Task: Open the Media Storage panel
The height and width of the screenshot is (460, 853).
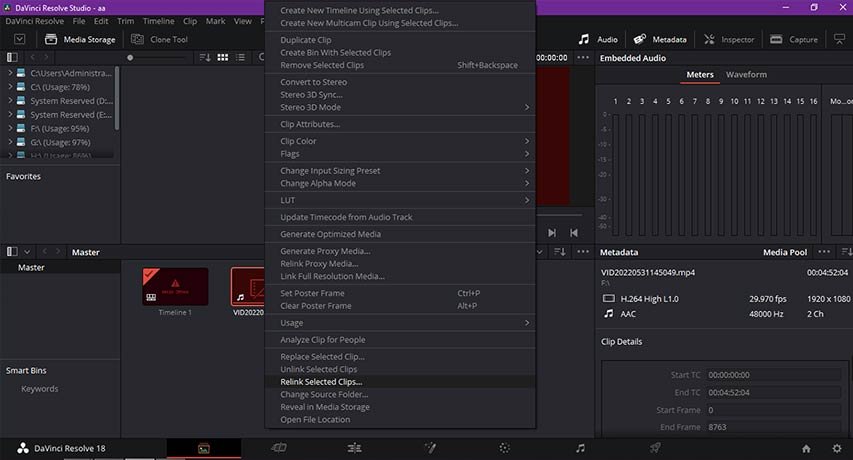Action: point(81,39)
